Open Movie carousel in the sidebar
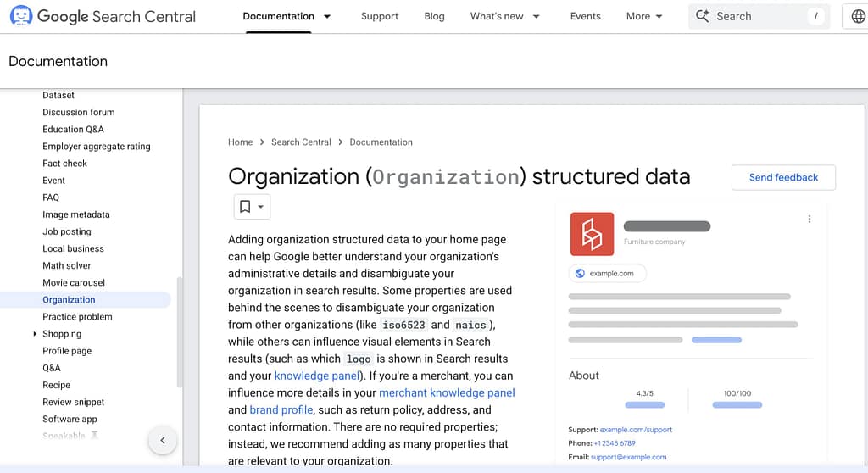The width and height of the screenshot is (868, 473). click(x=74, y=283)
